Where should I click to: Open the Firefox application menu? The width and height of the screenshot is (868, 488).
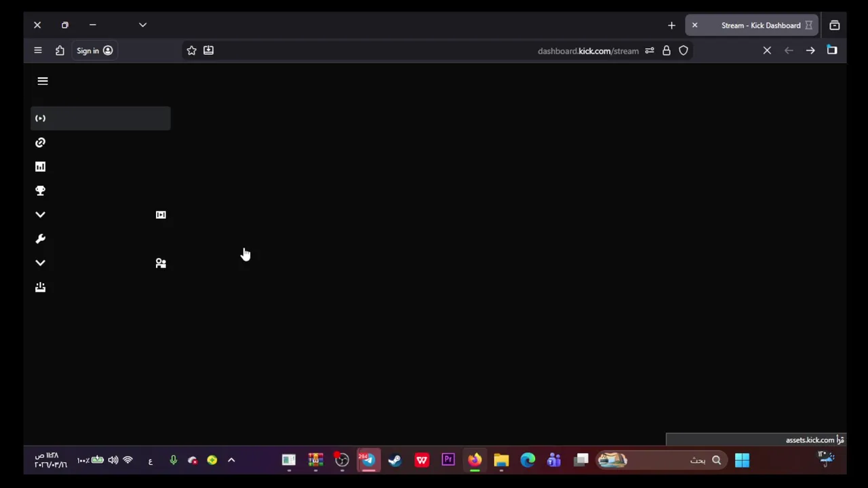[x=38, y=51]
